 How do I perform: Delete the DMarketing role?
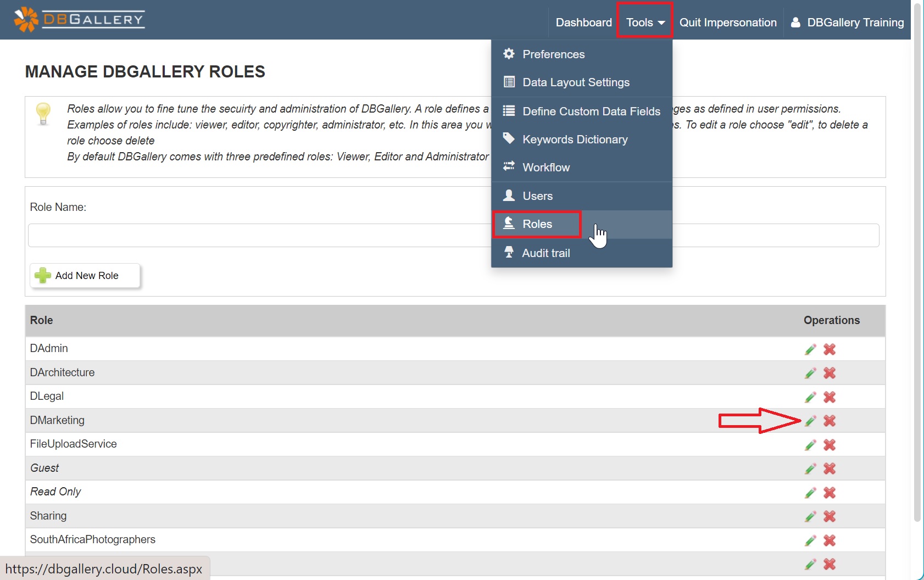(x=830, y=421)
